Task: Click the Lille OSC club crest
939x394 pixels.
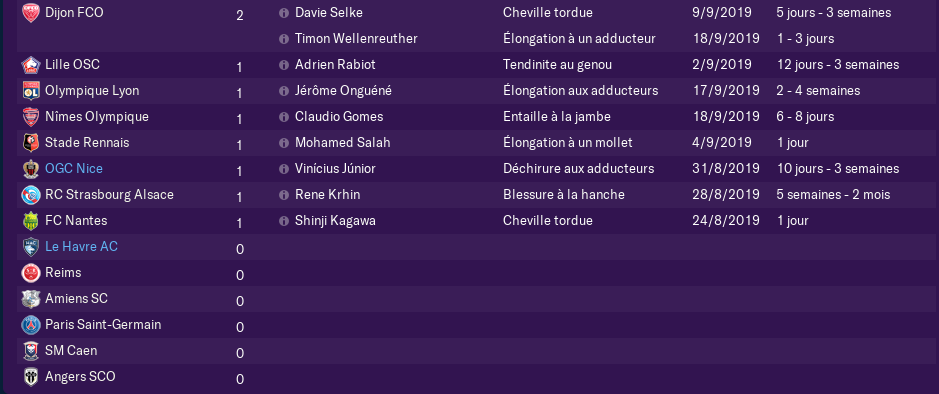Action: click(31, 65)
